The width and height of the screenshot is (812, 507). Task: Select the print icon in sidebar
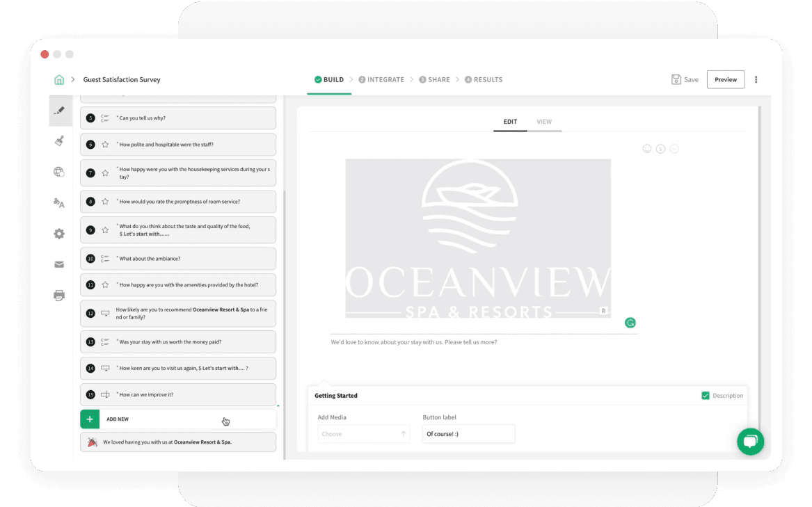pos(59,295)
